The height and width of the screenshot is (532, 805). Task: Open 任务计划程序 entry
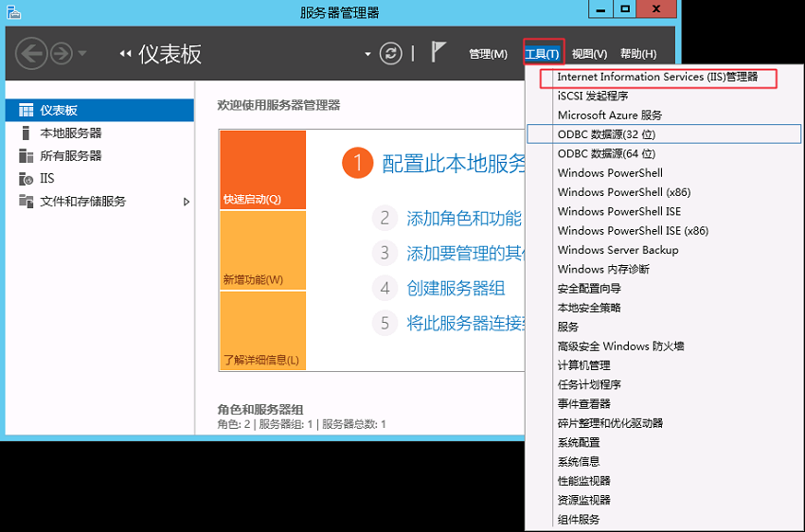589,384
